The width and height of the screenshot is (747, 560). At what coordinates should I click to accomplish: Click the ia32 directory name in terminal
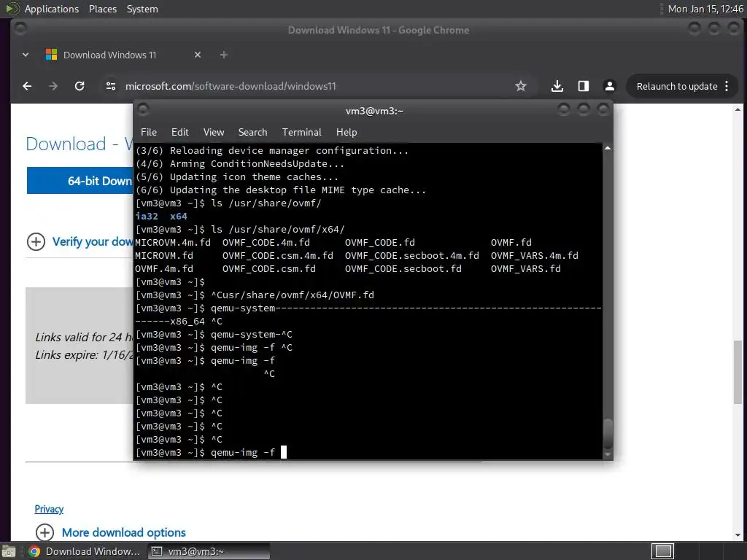tap(147, 216)
